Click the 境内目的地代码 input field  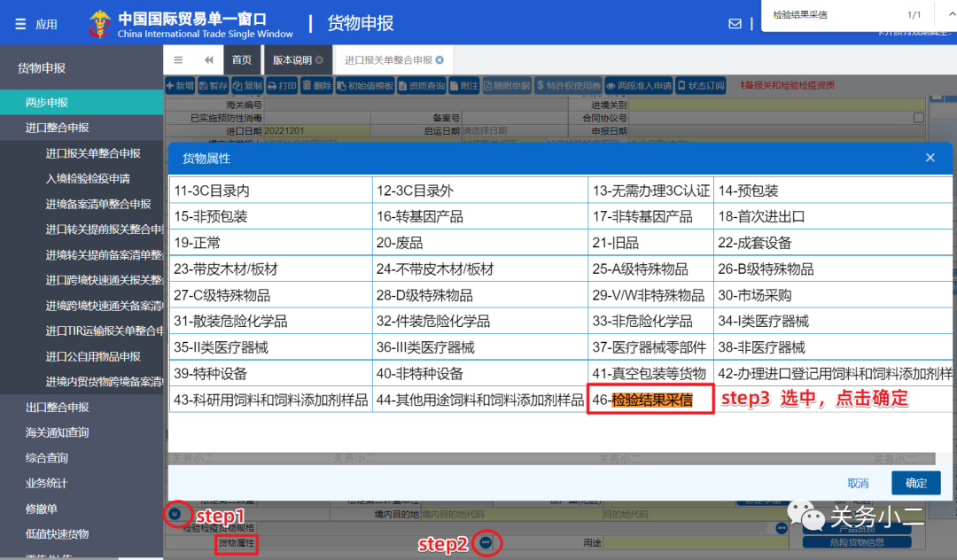pos(511,514)
